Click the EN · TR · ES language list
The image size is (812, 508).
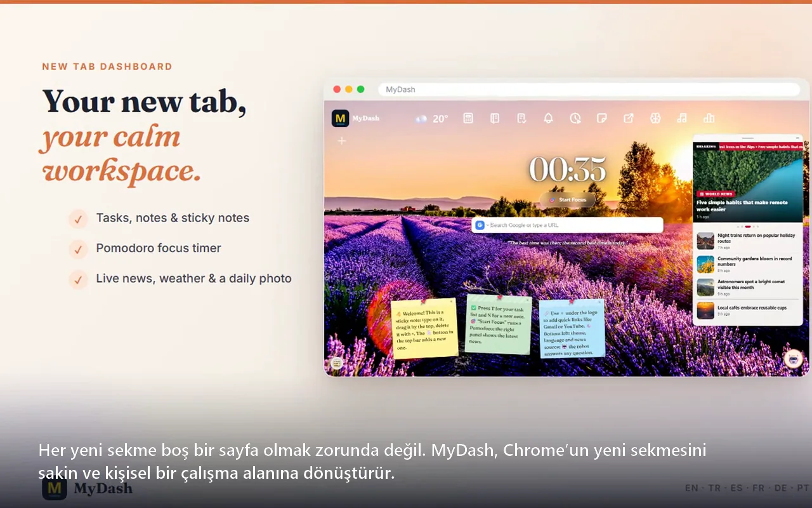pyautogui.click(x=747, y=488)
